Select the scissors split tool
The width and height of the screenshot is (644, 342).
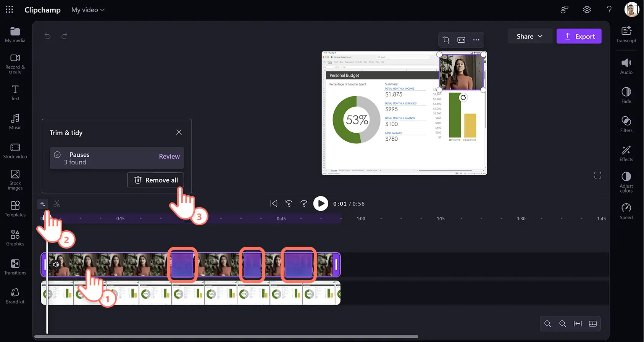coord(57,204)
